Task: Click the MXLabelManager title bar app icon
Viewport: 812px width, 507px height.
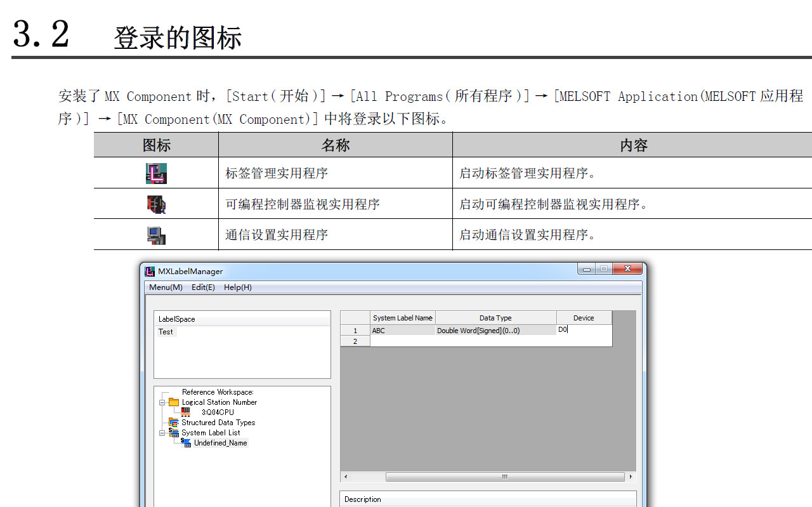Action: [x=150, y=272]
